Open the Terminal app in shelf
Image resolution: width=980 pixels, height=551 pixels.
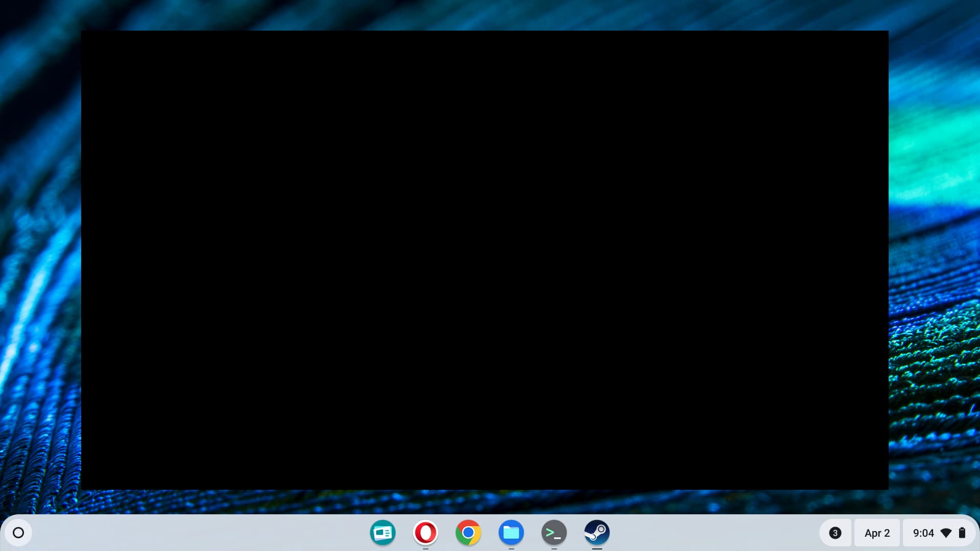(x=554, y=533)
